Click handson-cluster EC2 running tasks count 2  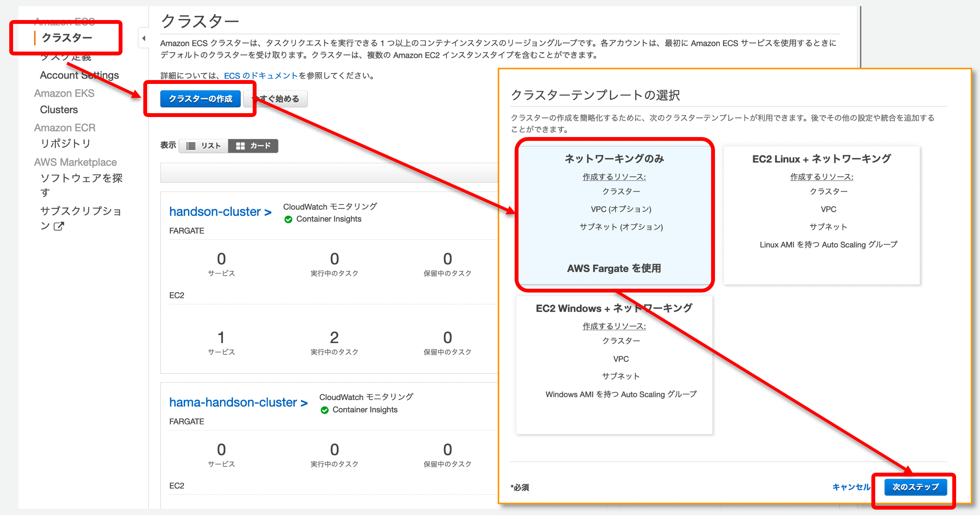point(334,338)
